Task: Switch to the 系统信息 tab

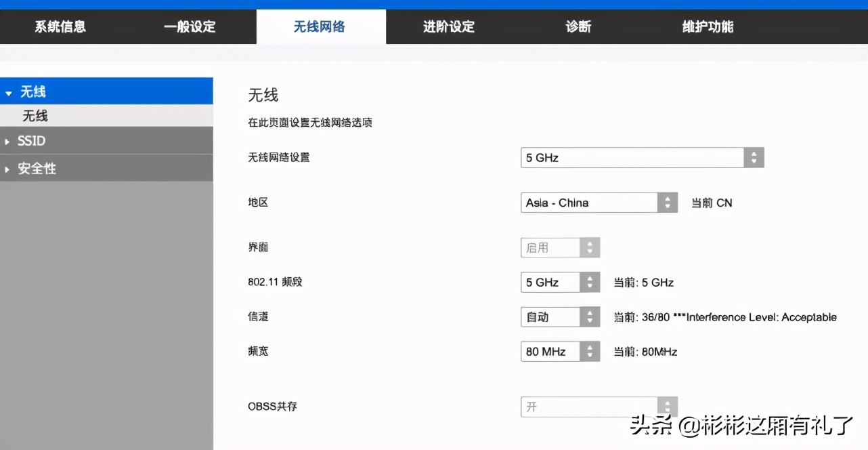Action: point(60,26)
